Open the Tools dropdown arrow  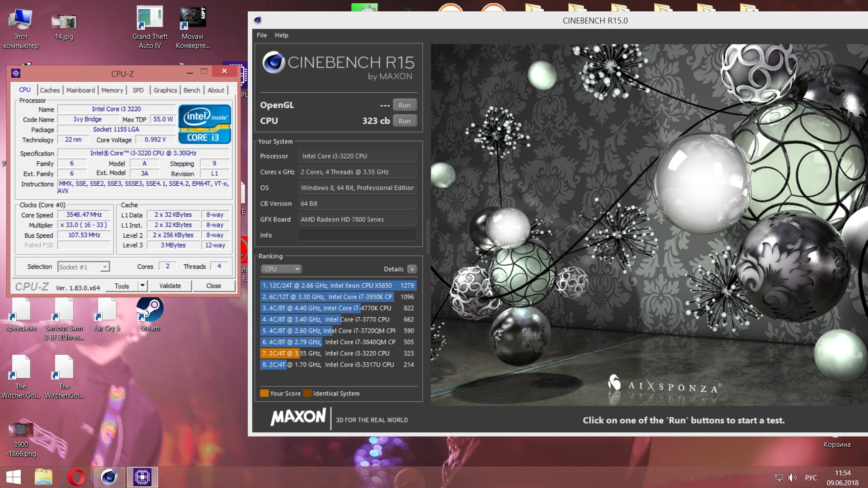[142, 286]
